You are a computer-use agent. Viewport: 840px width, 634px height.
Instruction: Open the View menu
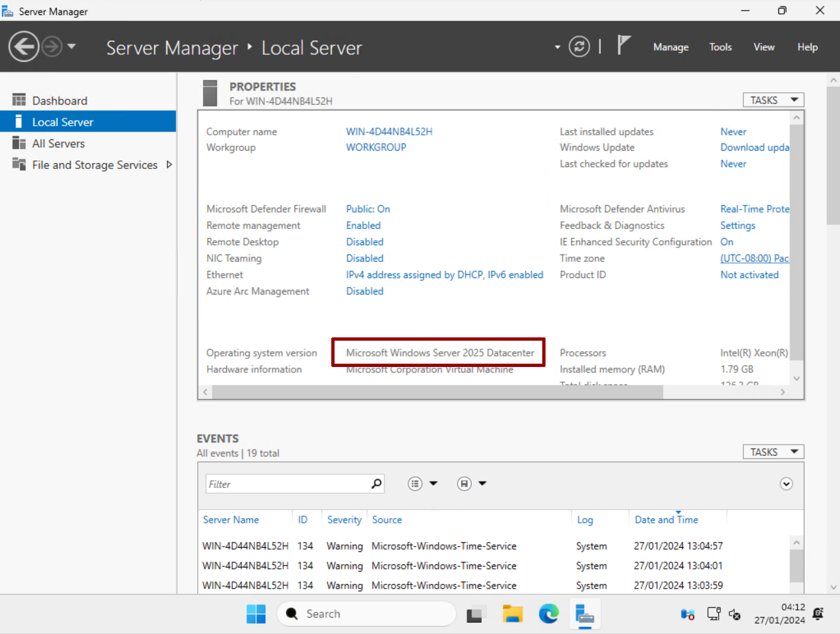click(x=764, y=47)
